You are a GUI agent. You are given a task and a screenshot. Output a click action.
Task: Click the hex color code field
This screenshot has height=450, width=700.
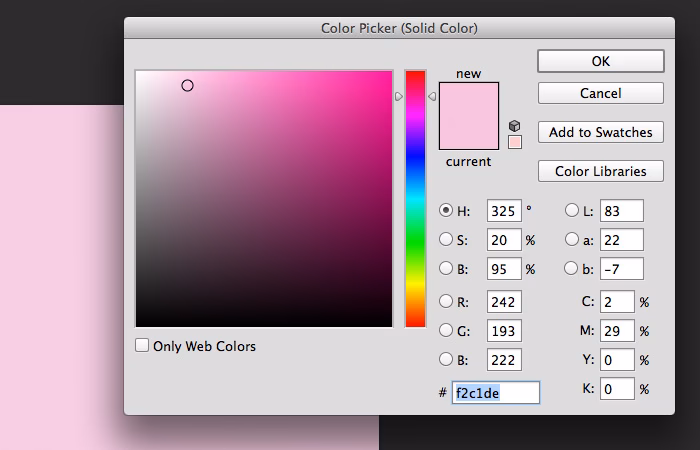point(496,393)
